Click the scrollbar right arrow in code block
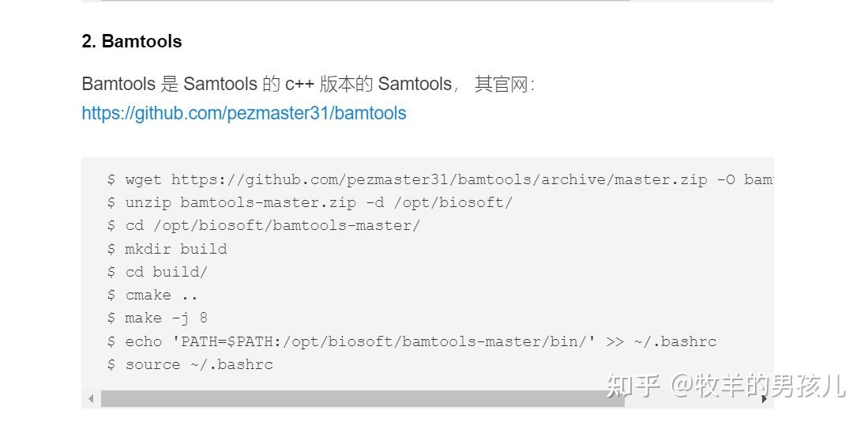The height and width of the screenshot is (422, 868). click(x=764, y=399)
